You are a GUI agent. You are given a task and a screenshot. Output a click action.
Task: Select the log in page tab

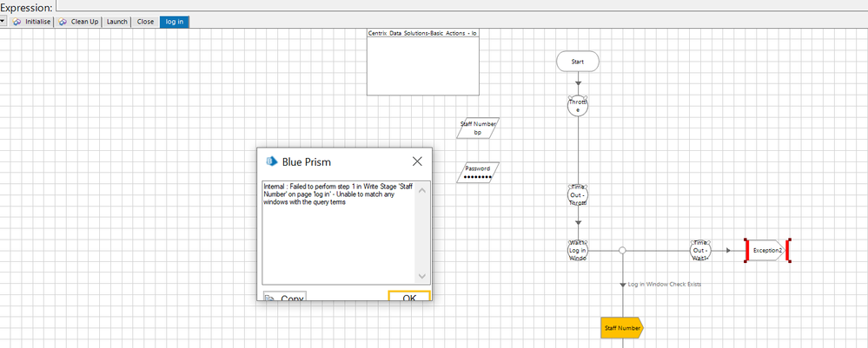click(x=175, y=22)
